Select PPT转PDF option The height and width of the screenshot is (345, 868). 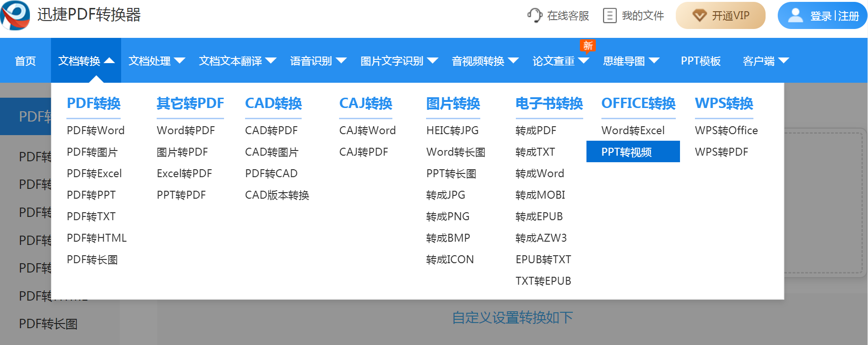pos(181,195)
